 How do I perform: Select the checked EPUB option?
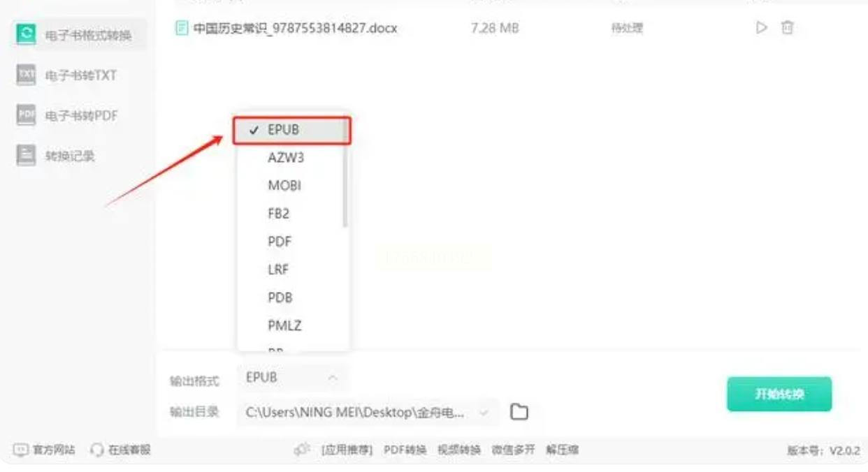coord(291,131)
